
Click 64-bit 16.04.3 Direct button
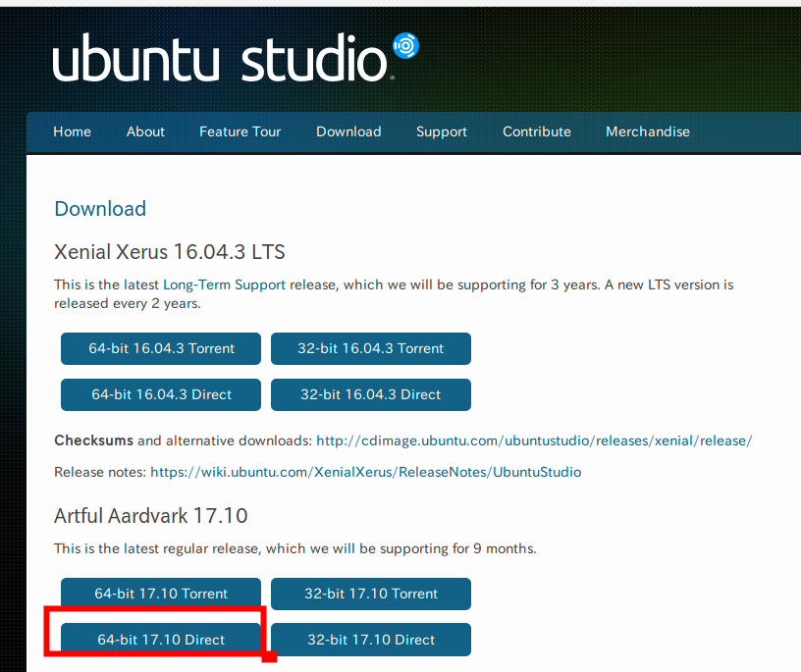pos(161,394)
